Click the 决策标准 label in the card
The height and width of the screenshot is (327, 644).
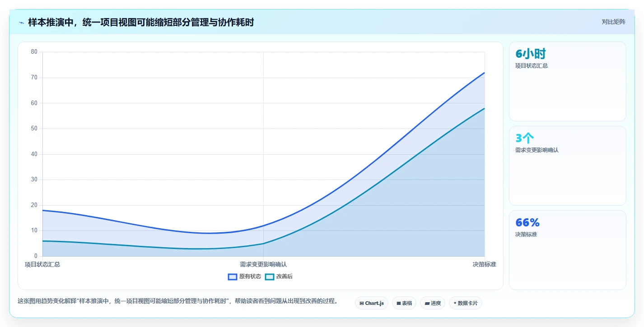coord(526,235)
